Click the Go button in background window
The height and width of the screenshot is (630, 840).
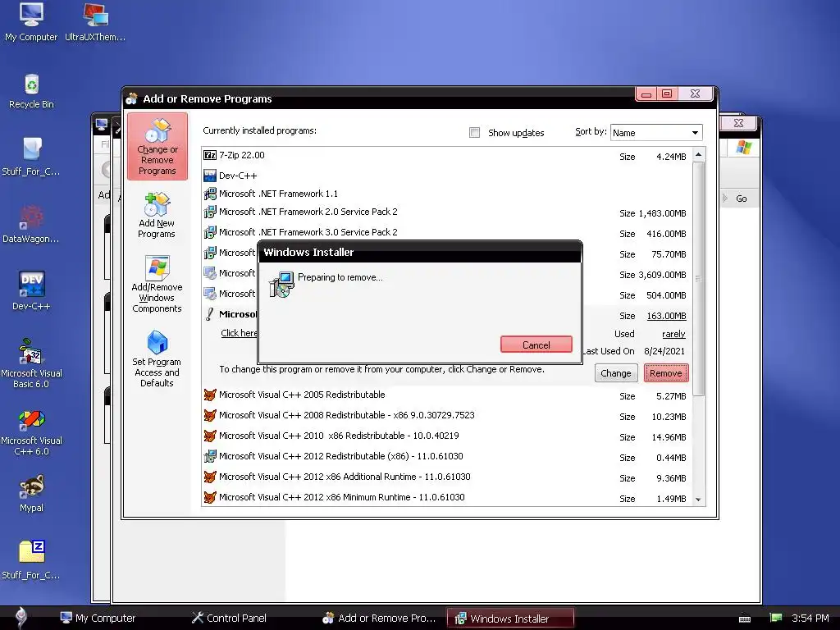(x=741, y=199)
